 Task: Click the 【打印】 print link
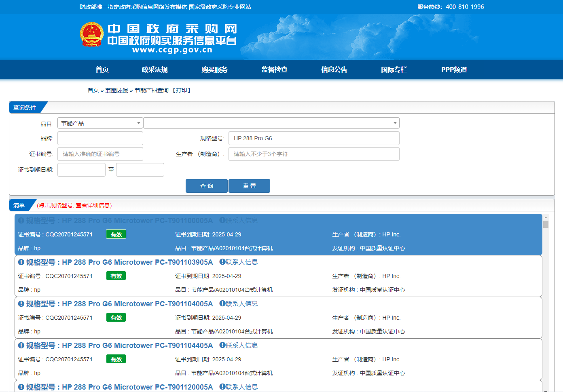[182, 90]
